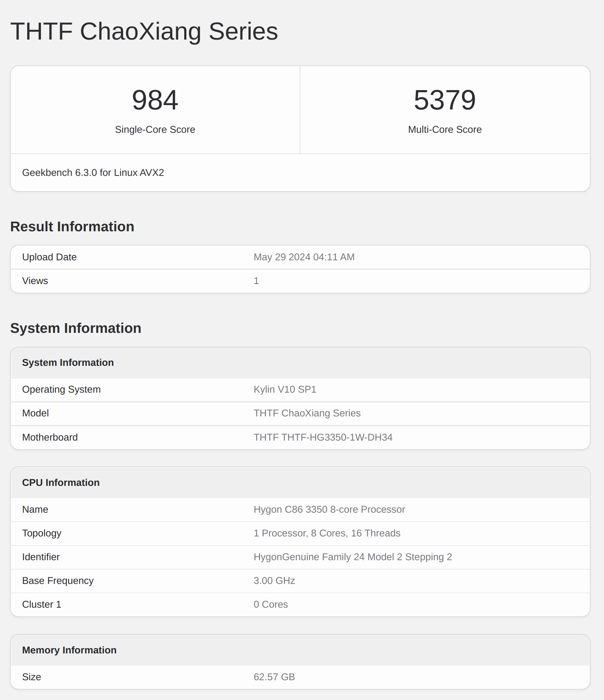Click the Hygon C86 3350 processor name
Screen dimensions: 604x700
(x=329, y=510)
